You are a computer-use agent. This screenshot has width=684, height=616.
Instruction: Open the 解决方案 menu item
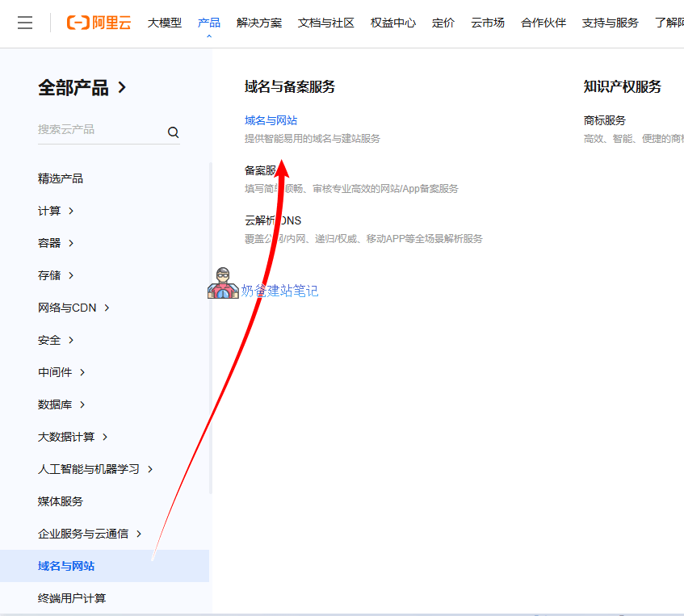[259, 23]
